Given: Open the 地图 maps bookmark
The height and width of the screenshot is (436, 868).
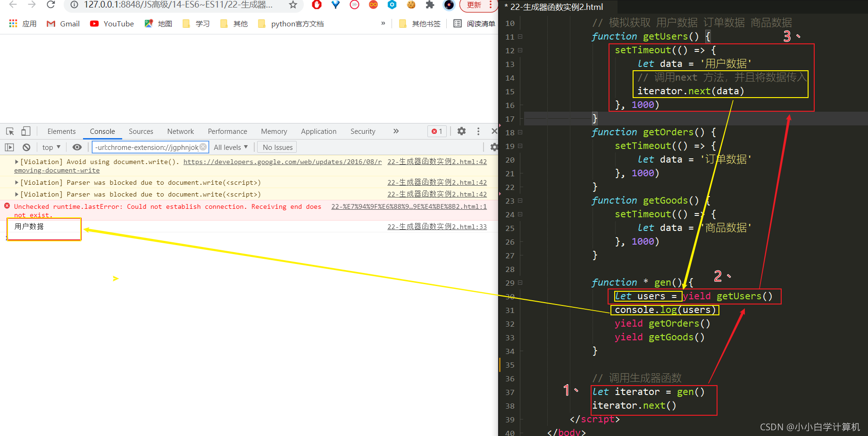Looking at the screenshot, I should point(159,24).
